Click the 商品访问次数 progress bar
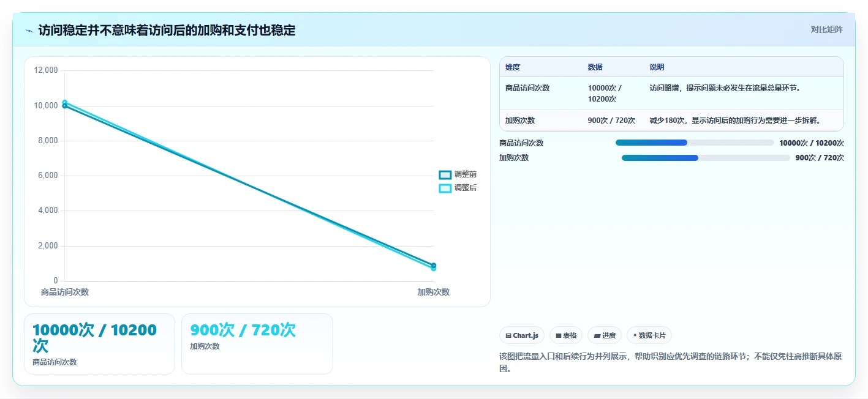The width and height of the screenshot is (868, 399). (x=695, y=143)
